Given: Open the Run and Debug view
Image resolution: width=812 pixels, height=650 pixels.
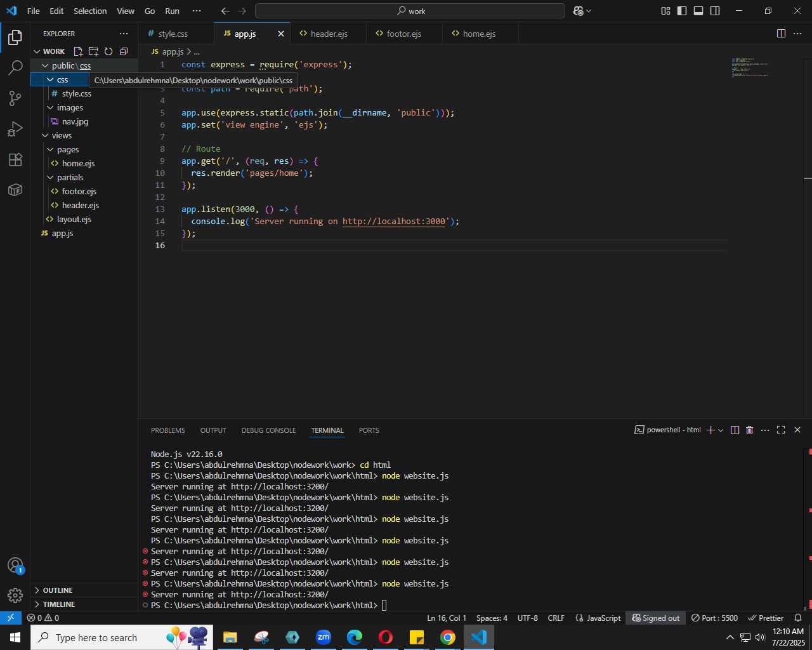Looking at the screenshot, I should (x=15, y=129).
